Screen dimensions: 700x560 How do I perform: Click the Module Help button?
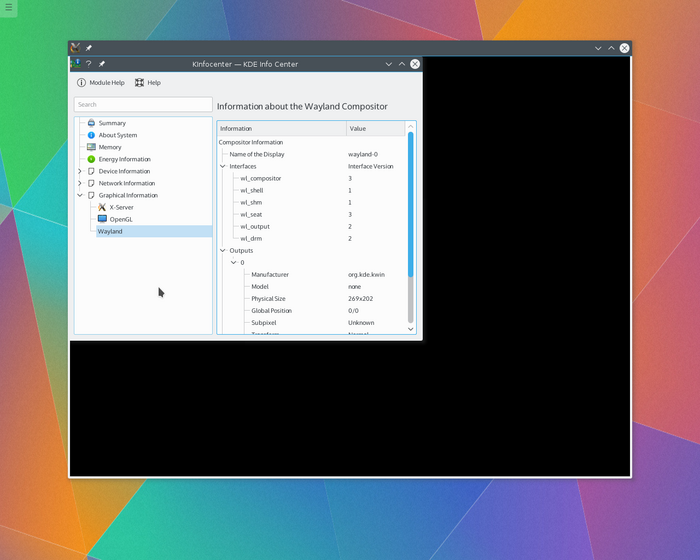(101, 83)
